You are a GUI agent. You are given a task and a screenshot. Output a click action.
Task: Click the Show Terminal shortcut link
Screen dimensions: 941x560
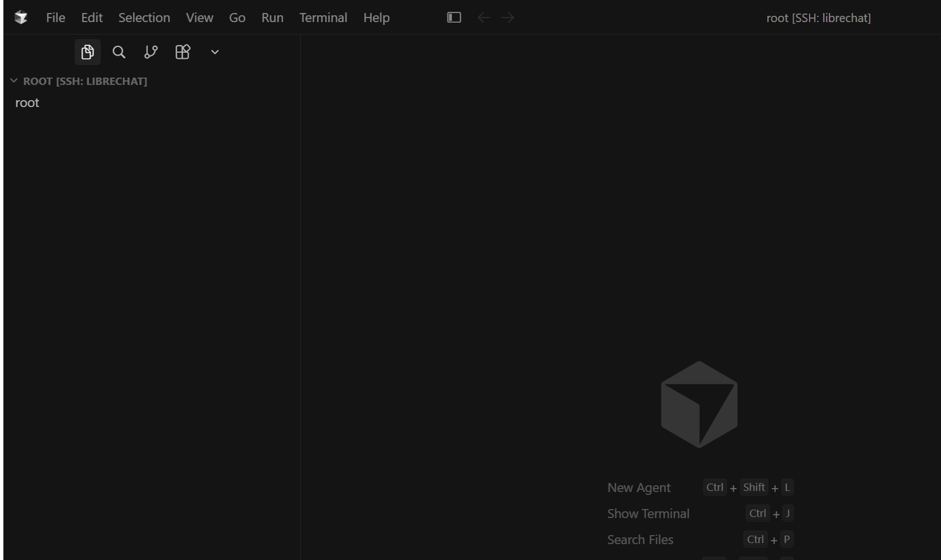[x=648, y=514]
